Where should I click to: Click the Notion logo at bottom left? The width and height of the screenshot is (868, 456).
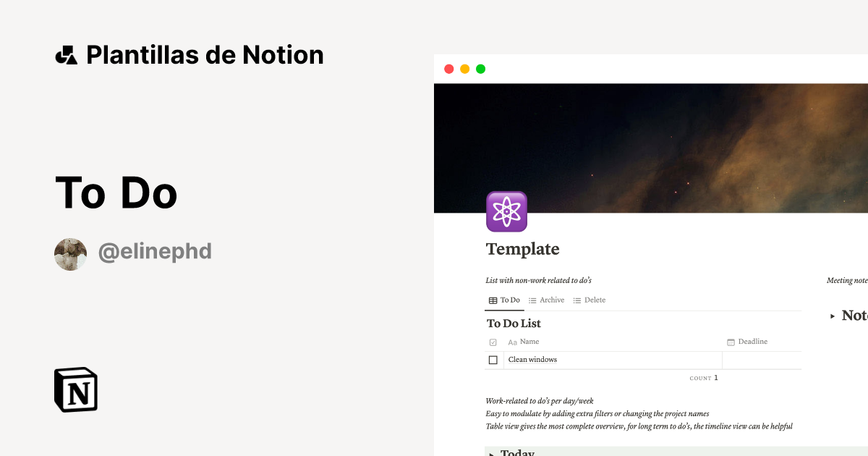(75, 390)
